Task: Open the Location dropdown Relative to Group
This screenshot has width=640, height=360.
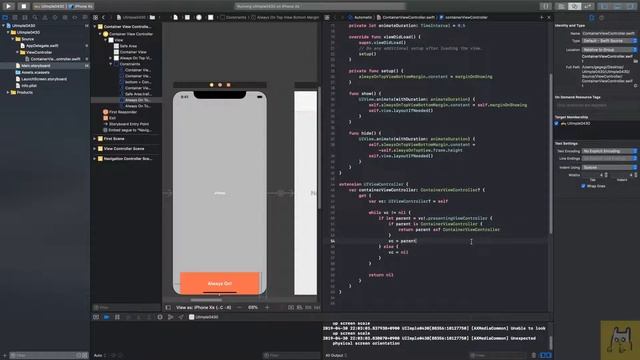Action: coord(609,49)
